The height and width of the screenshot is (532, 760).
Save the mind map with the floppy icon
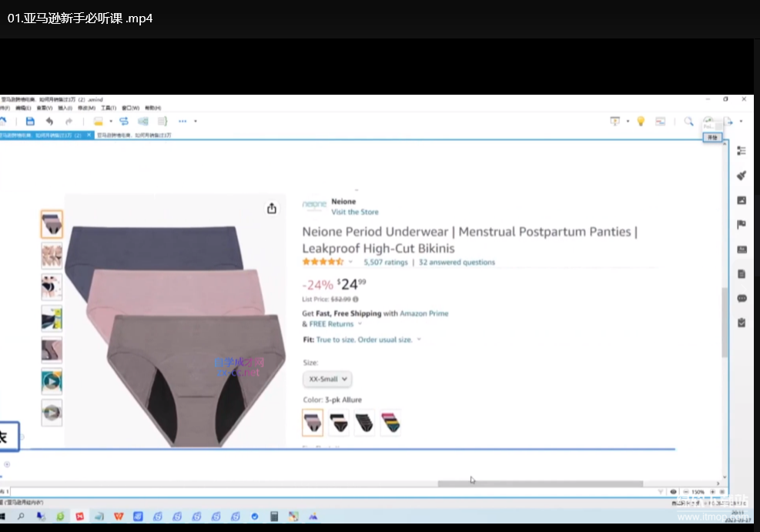(30, 121)
